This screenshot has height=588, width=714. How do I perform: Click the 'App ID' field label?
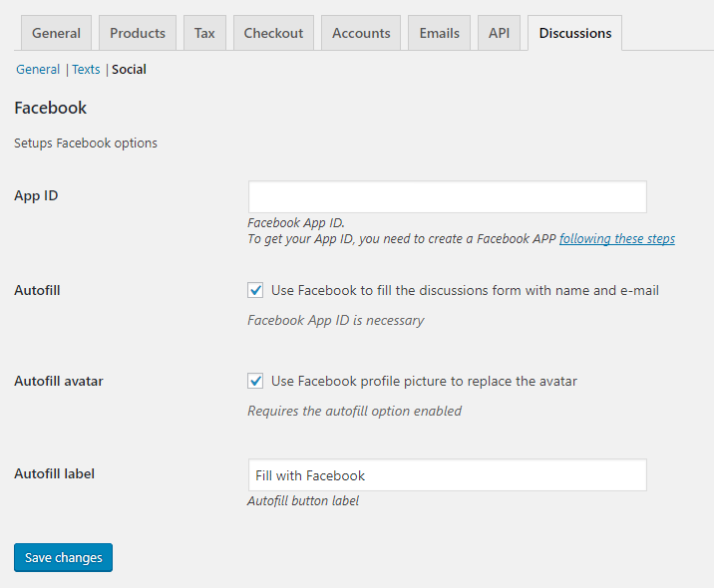(36, 195)
